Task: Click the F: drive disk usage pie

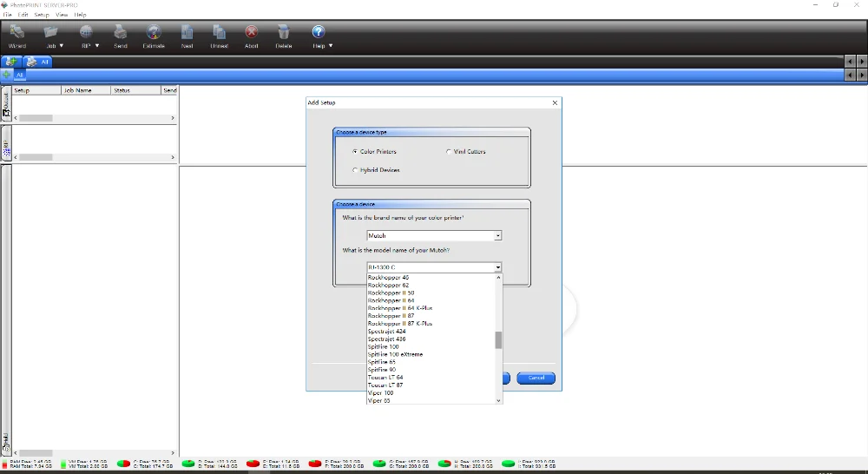Action: tap(315, 464)
